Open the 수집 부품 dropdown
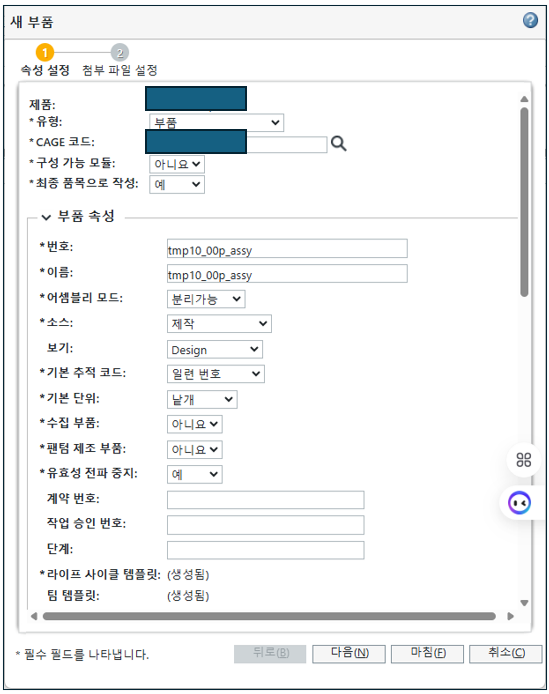The height and width of the screenshot is (694, 549). [194, 424]
